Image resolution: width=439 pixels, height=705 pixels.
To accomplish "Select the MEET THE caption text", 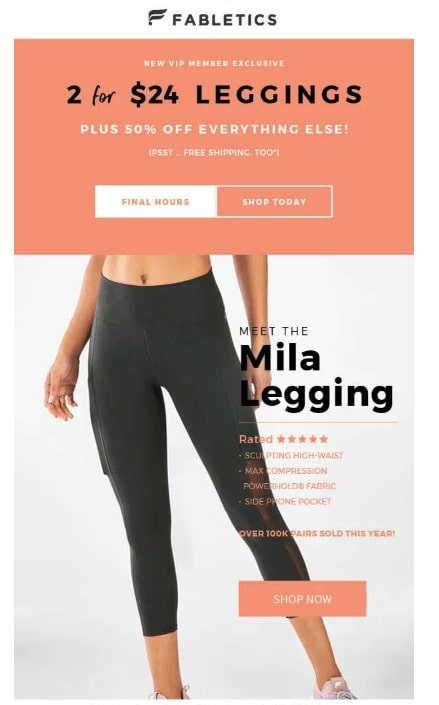I will point(274,331).
